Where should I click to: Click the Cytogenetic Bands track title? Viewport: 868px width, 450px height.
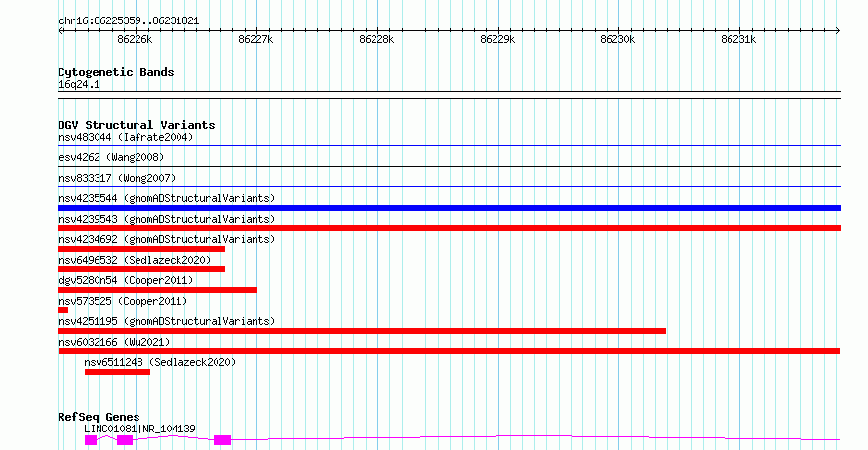(116, 72)
